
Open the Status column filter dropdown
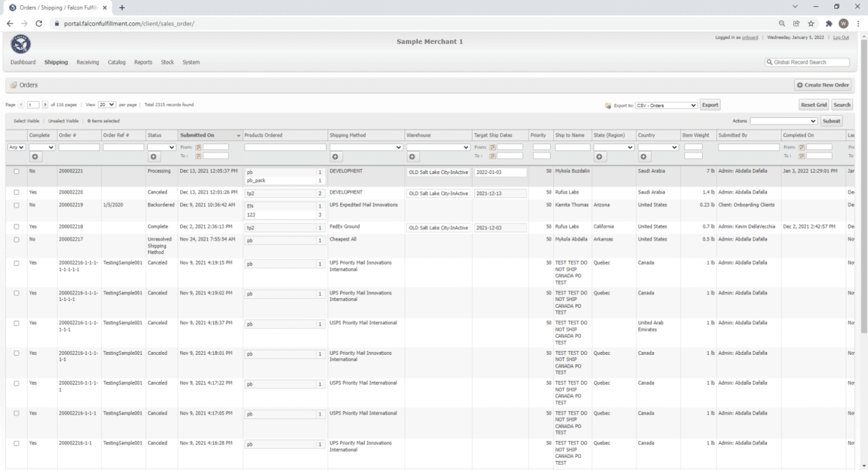click(161, 147)
